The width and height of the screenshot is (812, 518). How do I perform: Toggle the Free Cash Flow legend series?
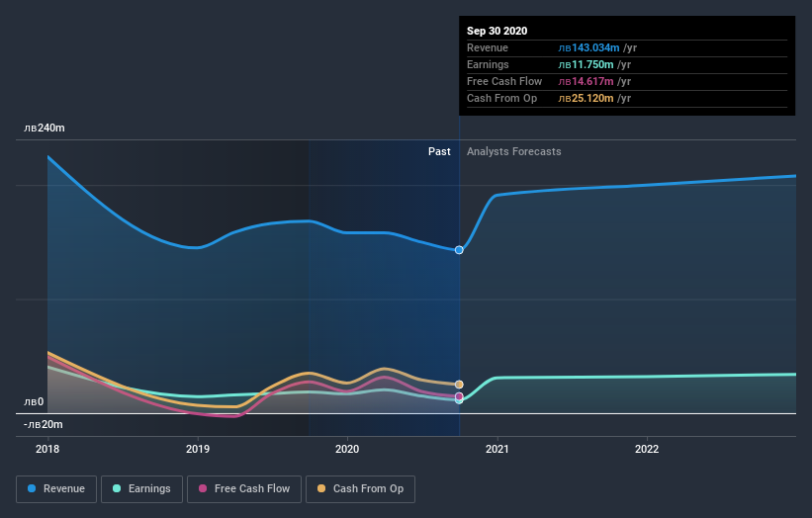tap(244, 489)
